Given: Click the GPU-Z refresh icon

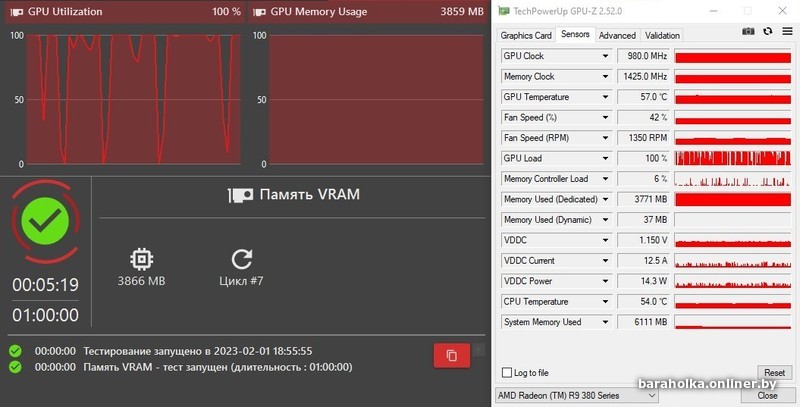Looking at the screenshot, I should coord(767,32).
